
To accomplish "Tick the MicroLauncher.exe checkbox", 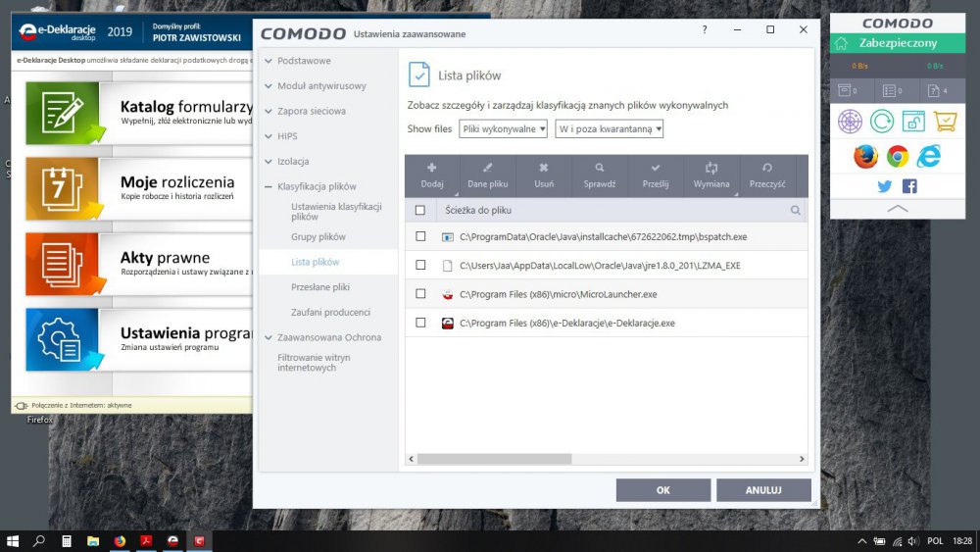I will 420,293.
